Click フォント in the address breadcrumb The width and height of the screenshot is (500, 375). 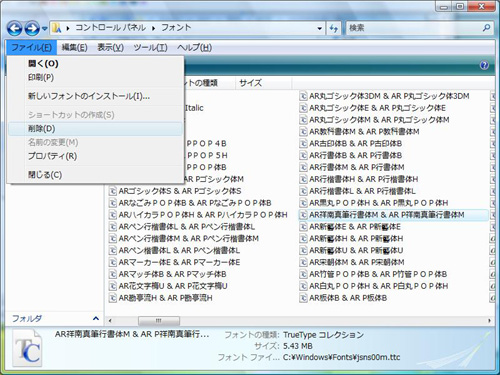pyautogui.click(x=176, y=28)
